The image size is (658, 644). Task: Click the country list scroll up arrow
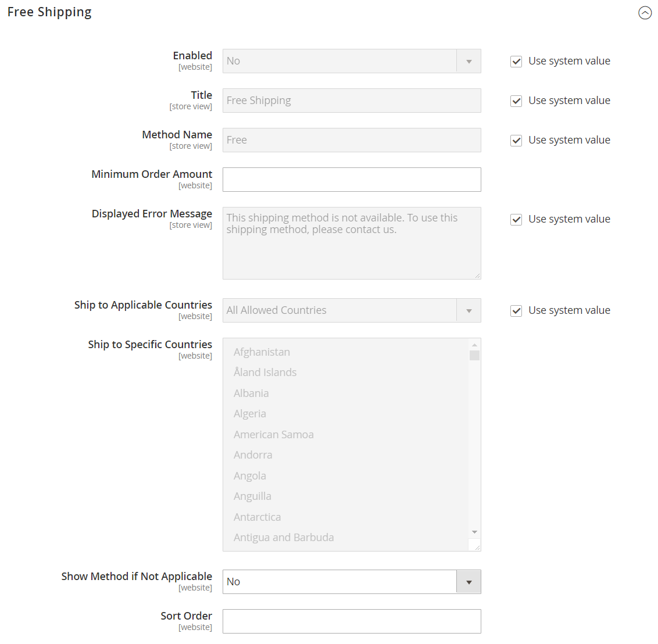point(475,345)
